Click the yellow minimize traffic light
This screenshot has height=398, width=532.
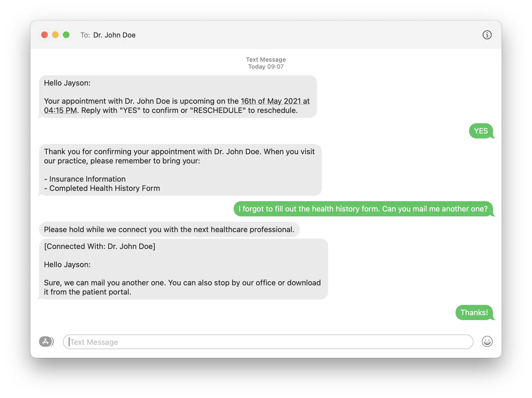(55, 35)
